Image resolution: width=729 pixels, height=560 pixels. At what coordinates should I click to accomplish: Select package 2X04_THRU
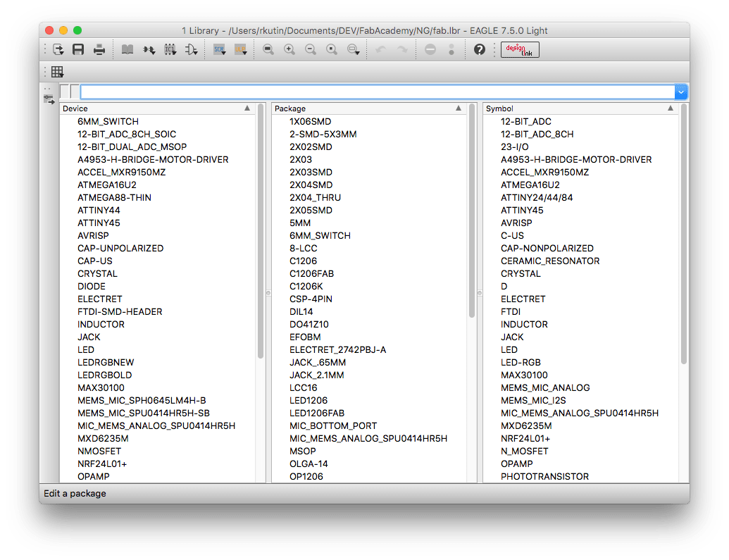[x=316, y=197]
